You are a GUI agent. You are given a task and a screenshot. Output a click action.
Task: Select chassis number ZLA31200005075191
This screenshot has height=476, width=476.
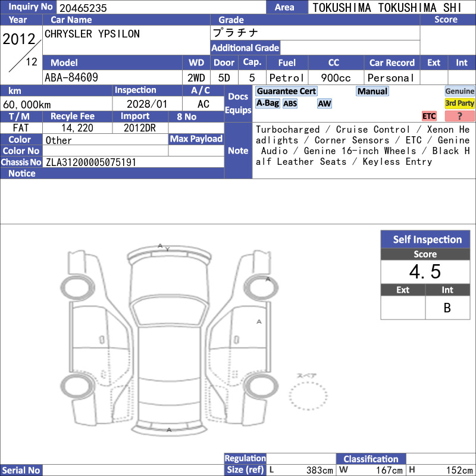pos(91,162)
